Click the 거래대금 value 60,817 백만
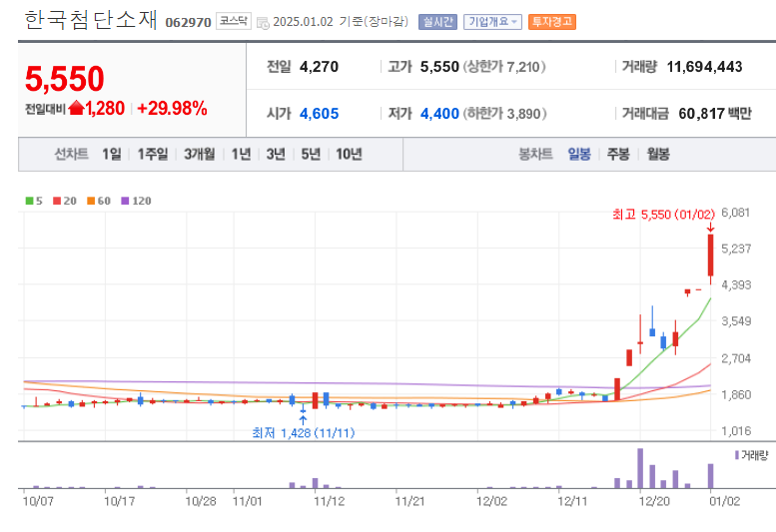Viewport: 776px width, 532px height. [715, 114]
